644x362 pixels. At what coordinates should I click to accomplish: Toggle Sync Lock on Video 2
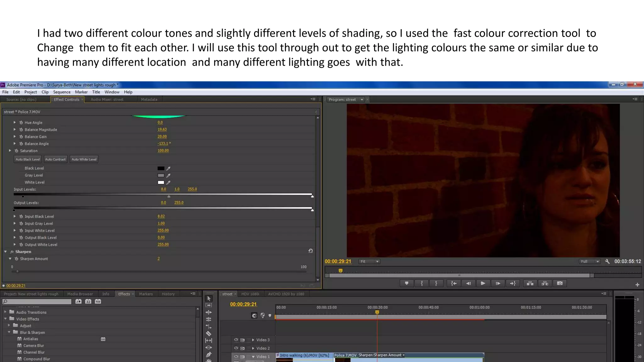pyautogui.click(x=242, y=348)
